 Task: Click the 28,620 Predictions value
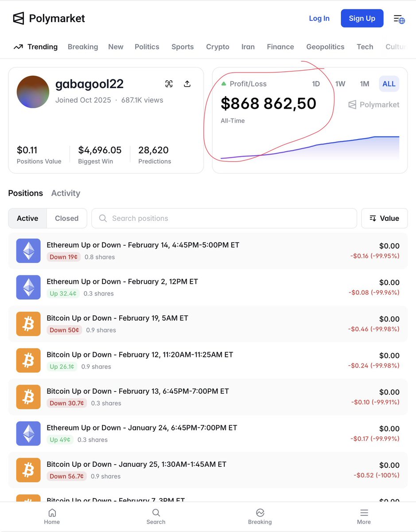[153, 150]
